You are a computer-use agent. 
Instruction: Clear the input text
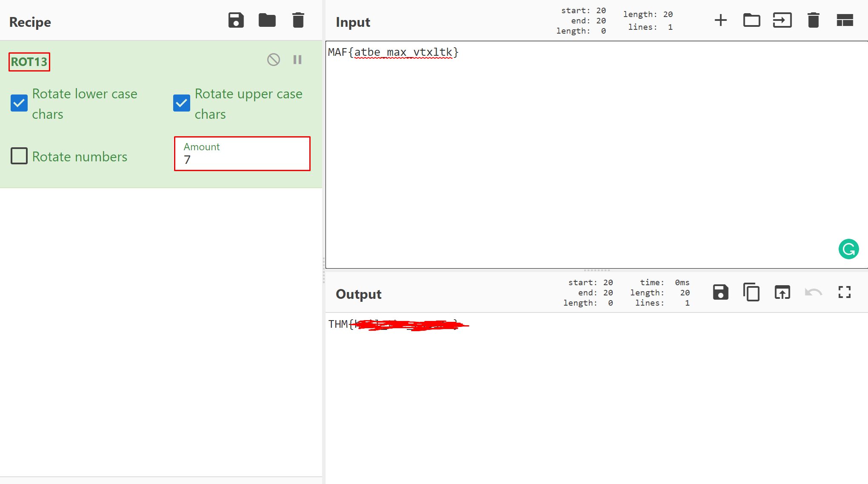pos(814,20)
